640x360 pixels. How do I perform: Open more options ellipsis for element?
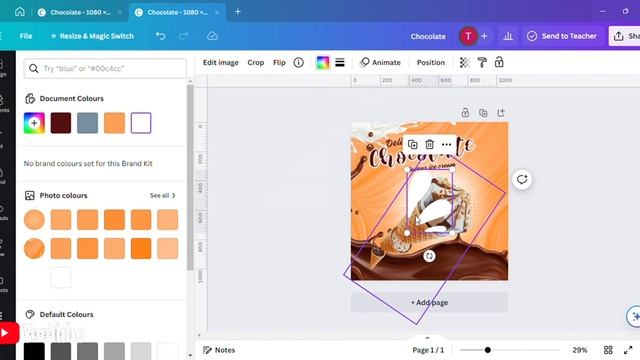(x=447, y=144)
